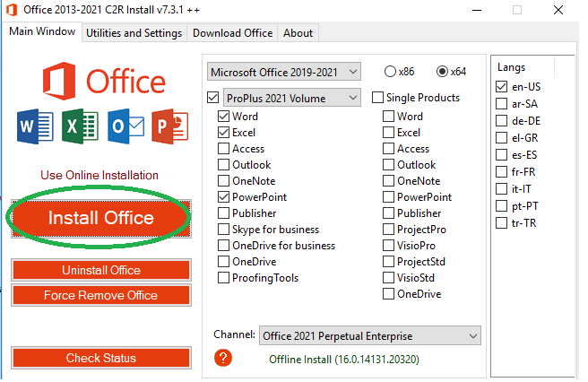Uncheck Word in the ProPlus suite list
The height and width of the screenshot is (382, 588).
click(x=223, y=117)
